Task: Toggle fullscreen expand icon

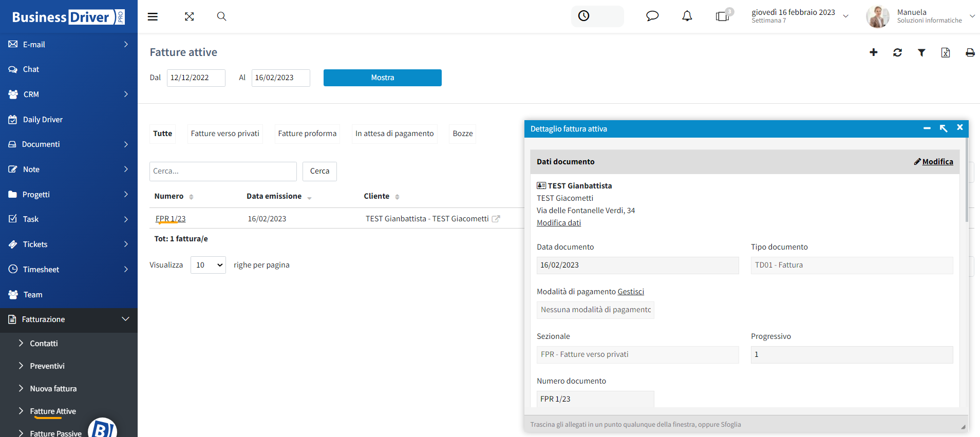Action: pos(190,16)
